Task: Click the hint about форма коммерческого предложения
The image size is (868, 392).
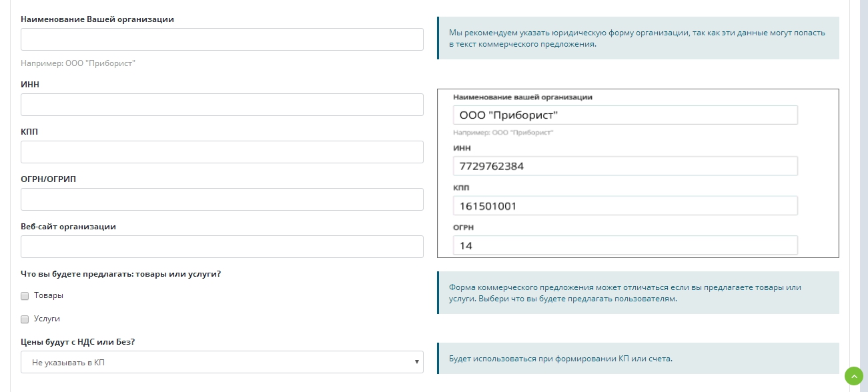Action: pos(638,293)
